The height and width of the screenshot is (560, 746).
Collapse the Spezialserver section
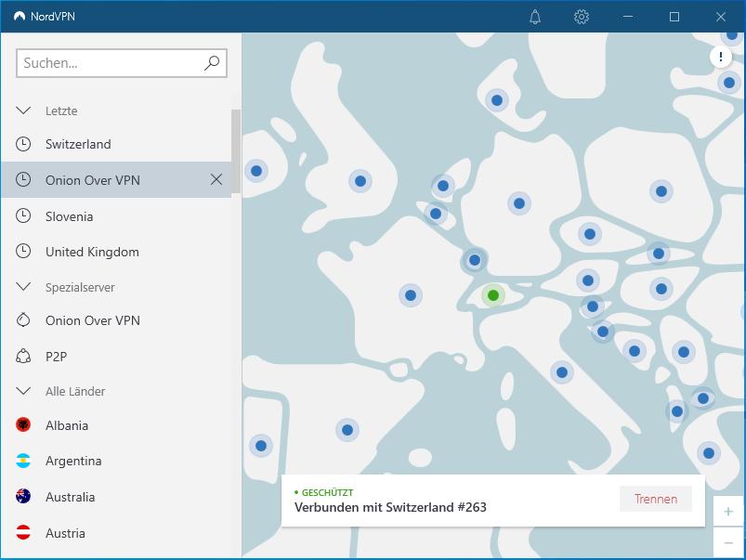(x=23, y=286)
